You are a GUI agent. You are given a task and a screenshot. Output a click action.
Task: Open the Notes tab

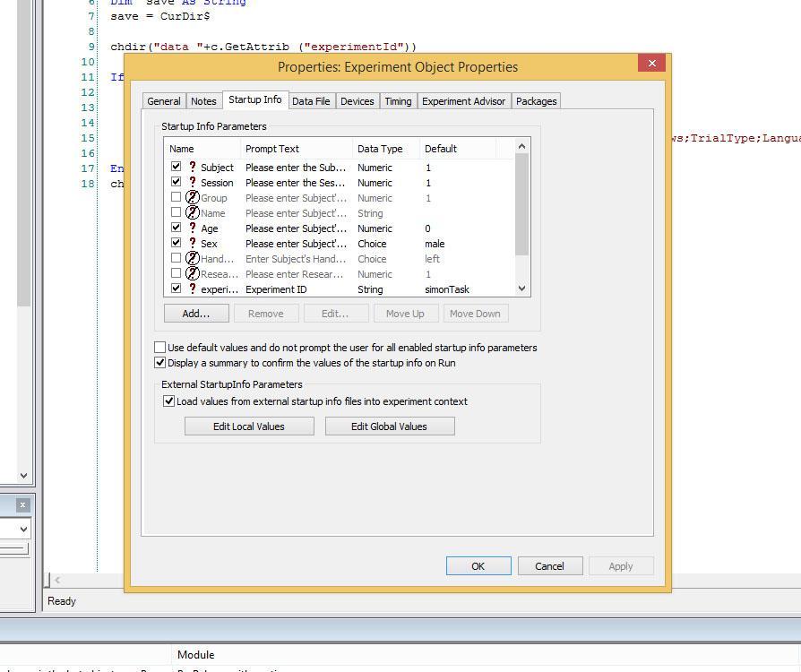(203, 101)
